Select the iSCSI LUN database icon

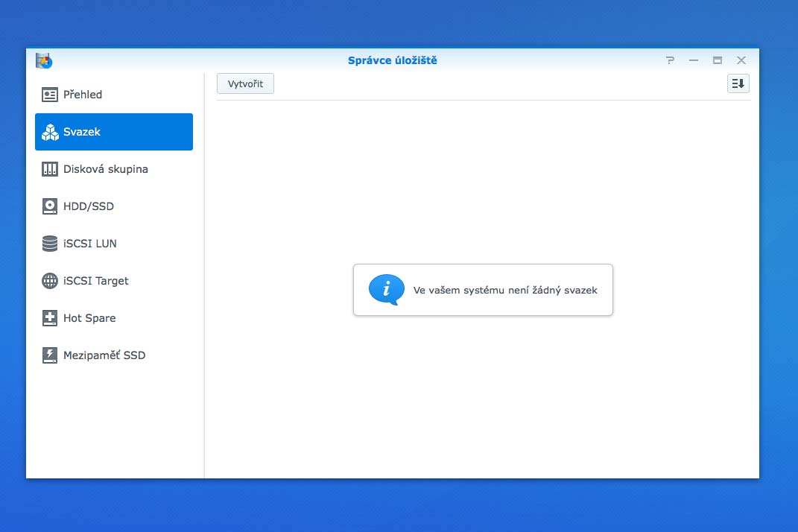50,244
